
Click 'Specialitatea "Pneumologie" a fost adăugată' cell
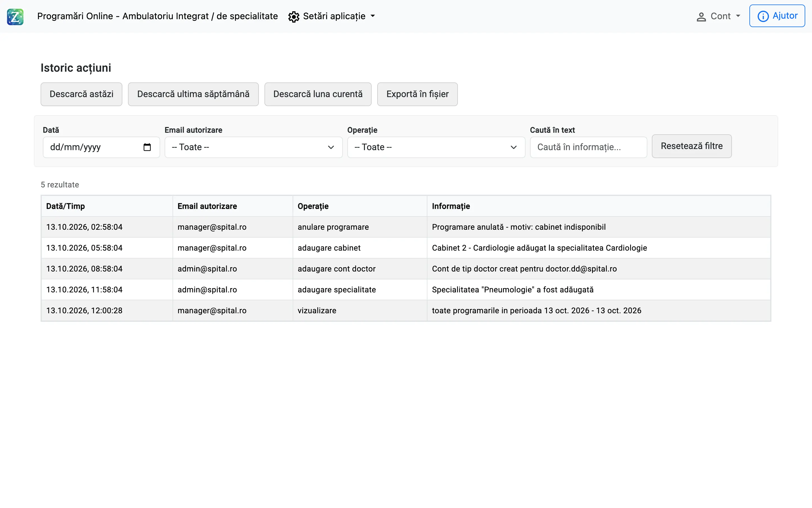point(599,290)
